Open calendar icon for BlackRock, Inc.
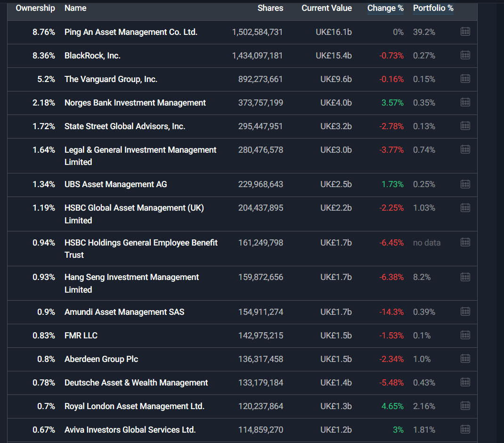Viewport: 504px width, 443px height. 465,56
